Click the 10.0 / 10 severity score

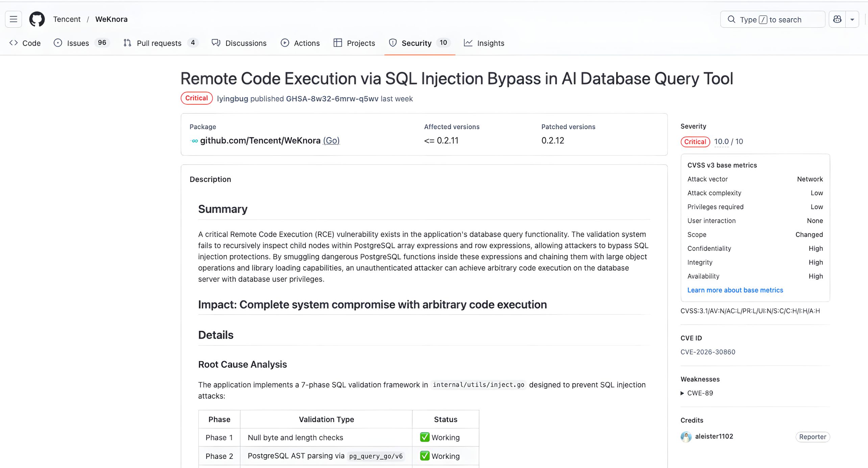click(728, 141)
